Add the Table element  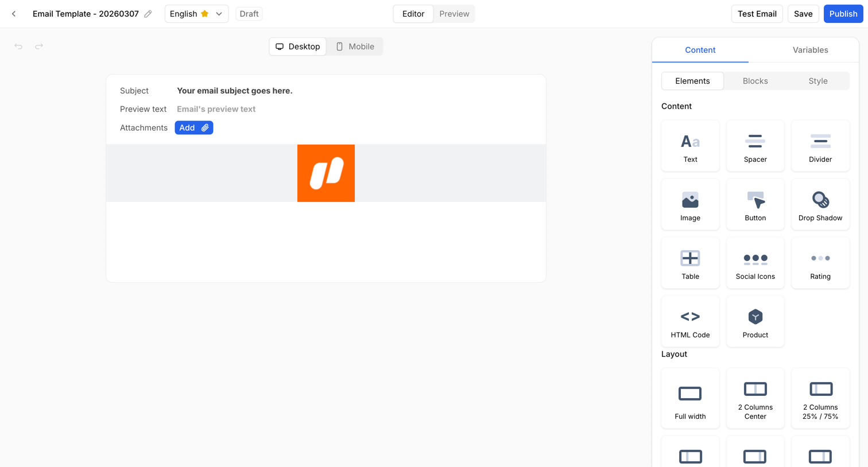point(690,263)
